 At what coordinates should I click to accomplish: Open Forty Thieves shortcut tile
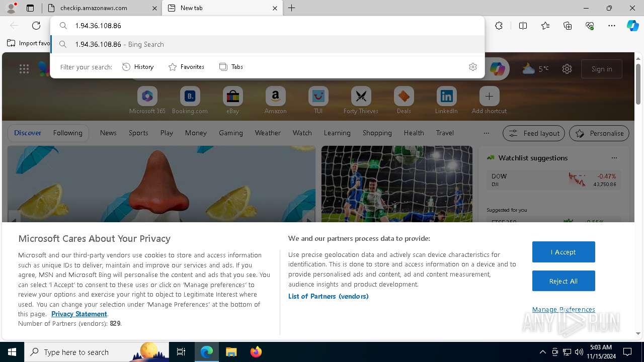[361, 101]
